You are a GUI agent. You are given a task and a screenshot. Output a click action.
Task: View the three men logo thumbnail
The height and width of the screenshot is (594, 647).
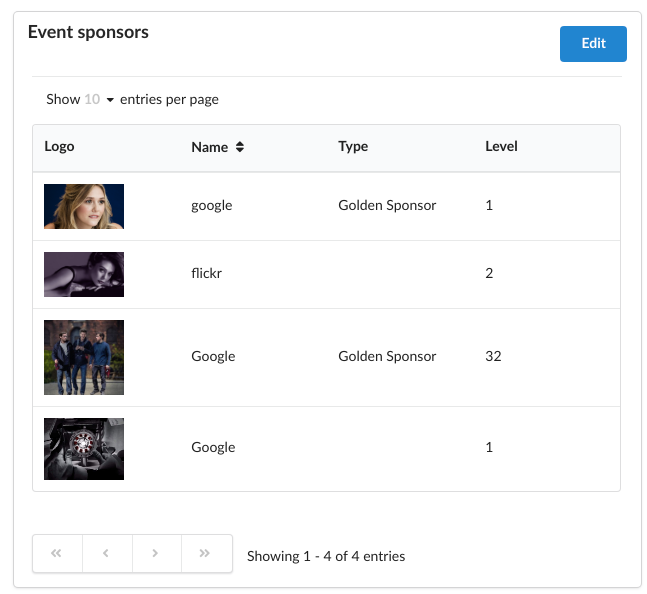[84, 357]
